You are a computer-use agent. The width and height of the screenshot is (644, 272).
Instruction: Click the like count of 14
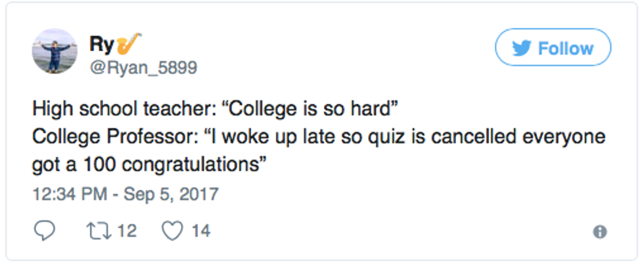click(x=200, y=231)
